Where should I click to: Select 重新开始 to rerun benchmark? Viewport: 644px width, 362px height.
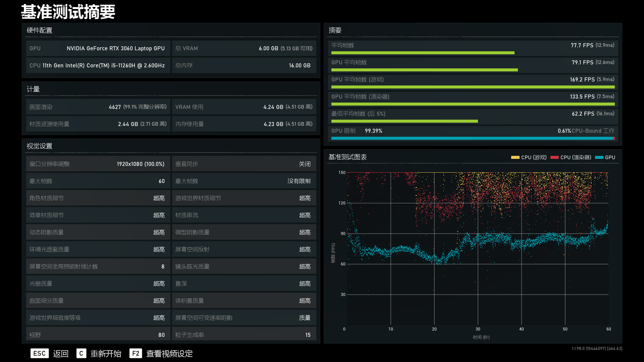106,354
